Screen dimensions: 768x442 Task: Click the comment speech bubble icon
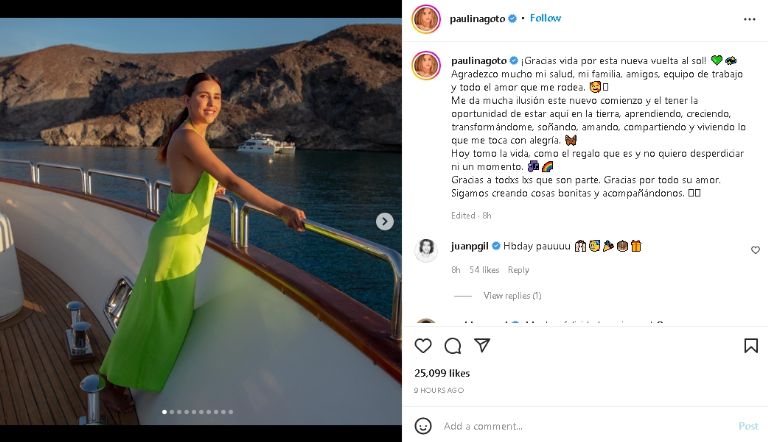tap(453, 345)
